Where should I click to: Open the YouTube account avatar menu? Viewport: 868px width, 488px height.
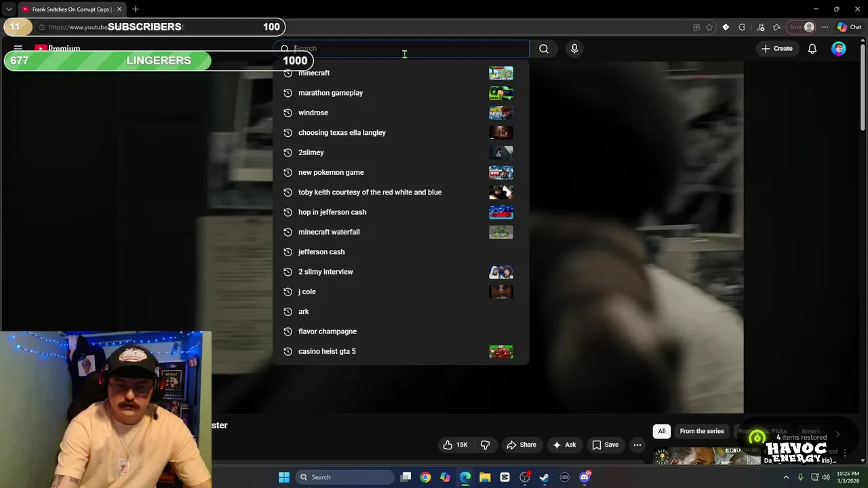point(839,49)
